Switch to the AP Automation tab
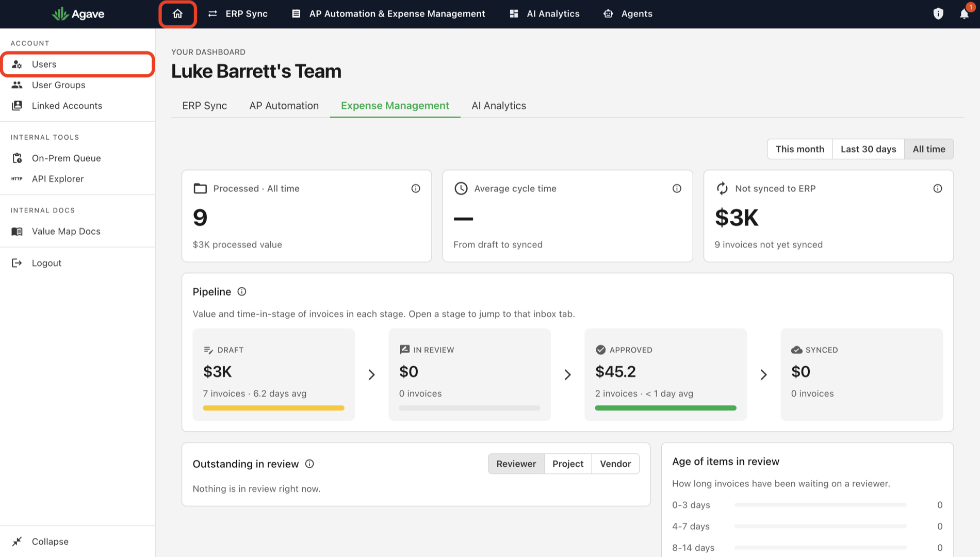The width and height of the screenshot is (980, 557). tap(284, 106)
